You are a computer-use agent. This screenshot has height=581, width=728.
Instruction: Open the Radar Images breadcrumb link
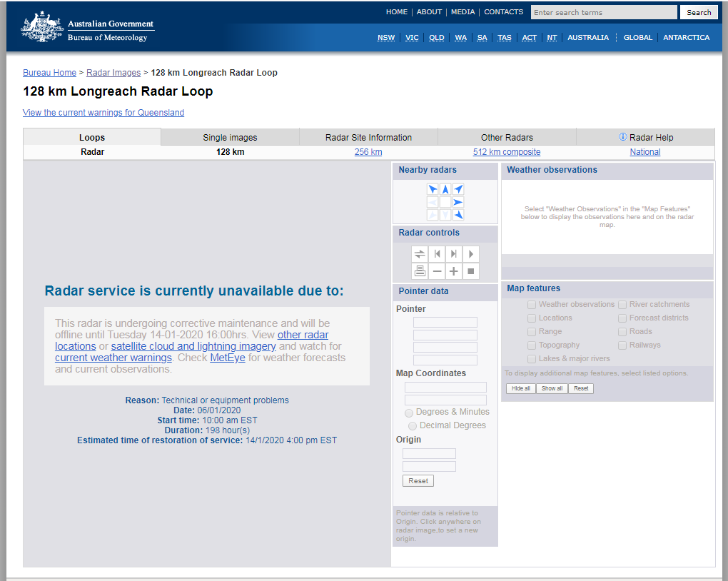tap(113, 73)
